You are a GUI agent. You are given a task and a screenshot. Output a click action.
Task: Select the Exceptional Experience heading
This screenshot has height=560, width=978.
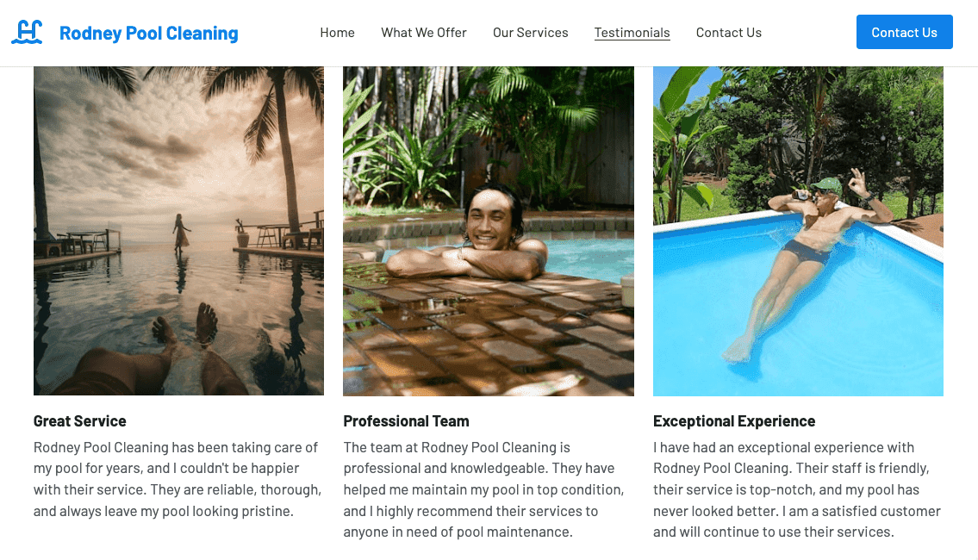[x=734, y=420]
